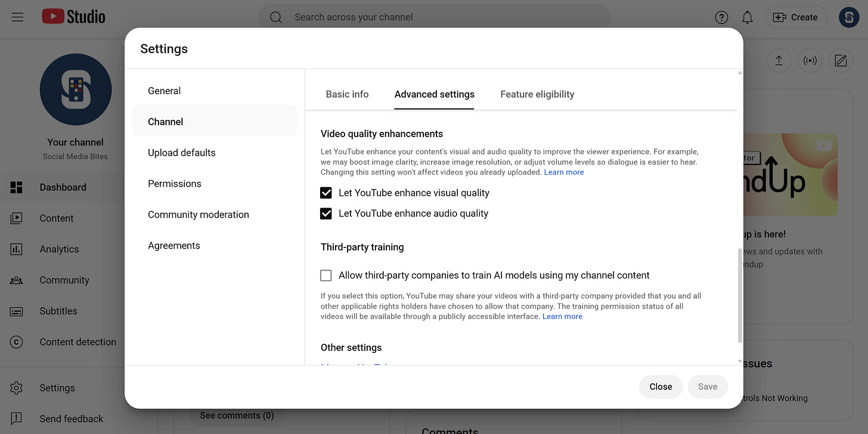Enable third-party AI training checkbox
This screenshot has height=434, width=868.
tap(326, 275)
